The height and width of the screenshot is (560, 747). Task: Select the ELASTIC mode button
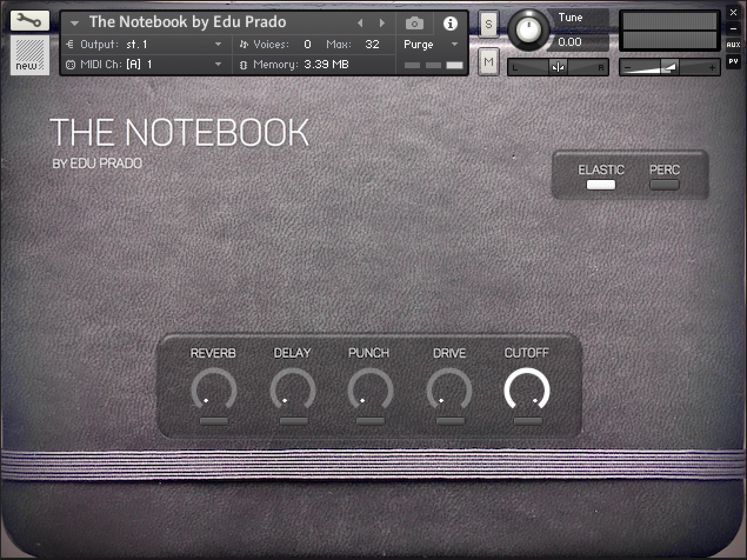601,185
